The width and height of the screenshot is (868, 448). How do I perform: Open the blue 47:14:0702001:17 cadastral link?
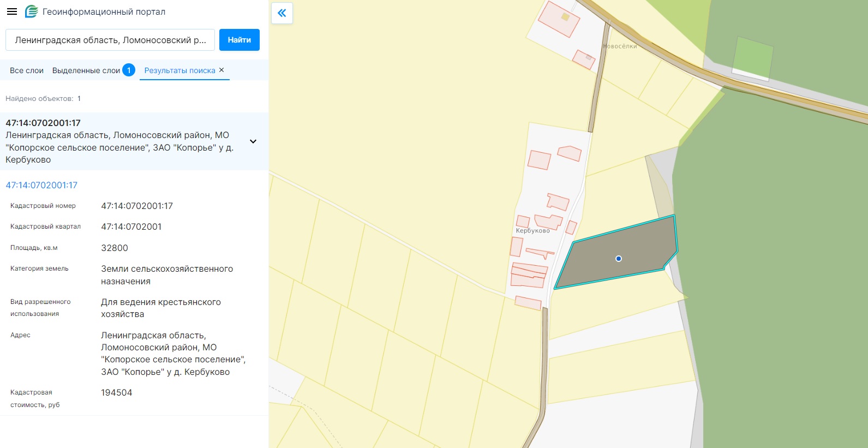(41, 185)
